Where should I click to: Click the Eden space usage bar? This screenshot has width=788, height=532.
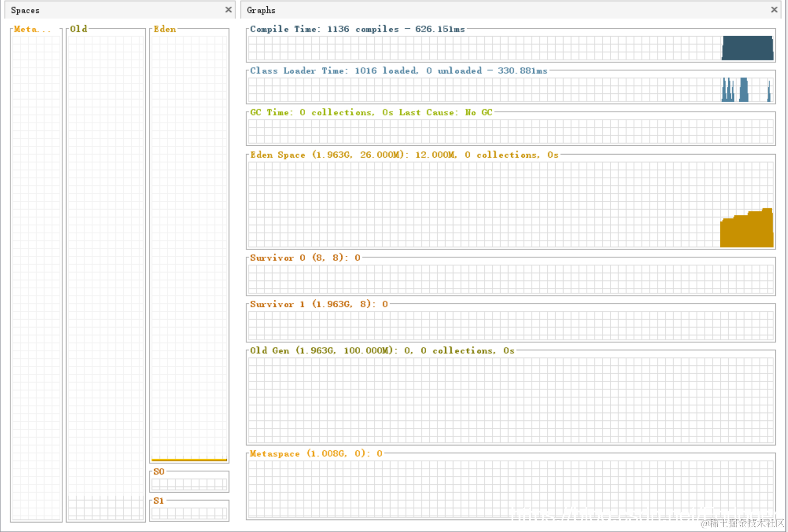pos(189,460)
